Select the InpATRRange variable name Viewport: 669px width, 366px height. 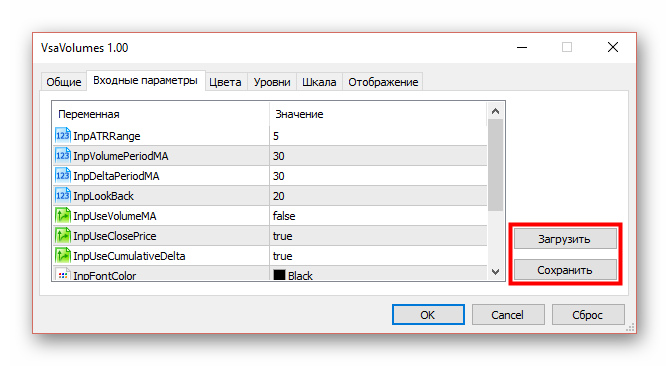click(x=107, y=136)
